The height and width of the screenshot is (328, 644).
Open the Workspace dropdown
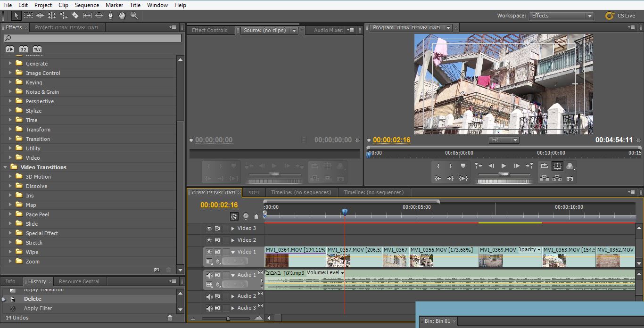(x=561, y=16)
